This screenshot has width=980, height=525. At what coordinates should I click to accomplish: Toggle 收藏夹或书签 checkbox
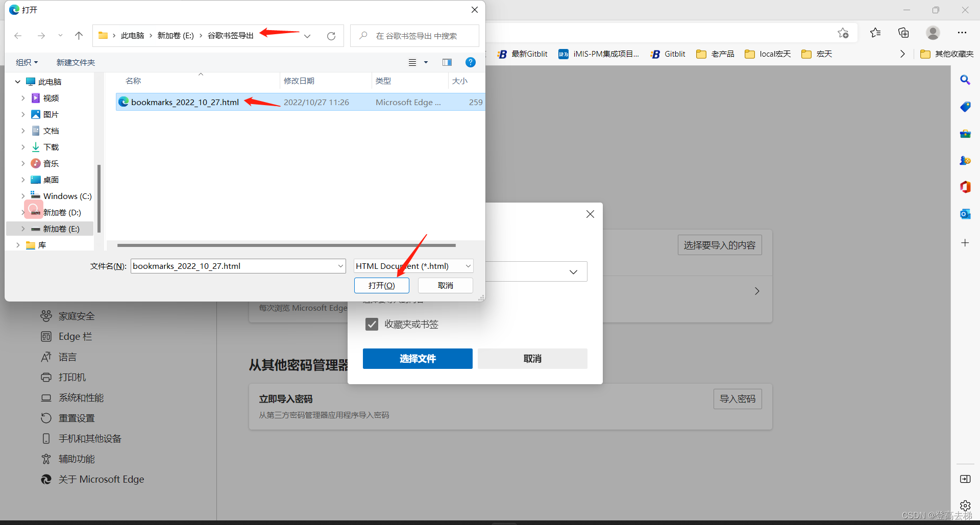[372, 324]
